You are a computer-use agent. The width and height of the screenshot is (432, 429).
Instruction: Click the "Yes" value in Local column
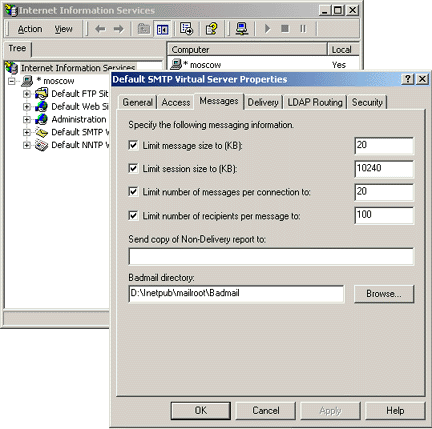coord(339,65)
